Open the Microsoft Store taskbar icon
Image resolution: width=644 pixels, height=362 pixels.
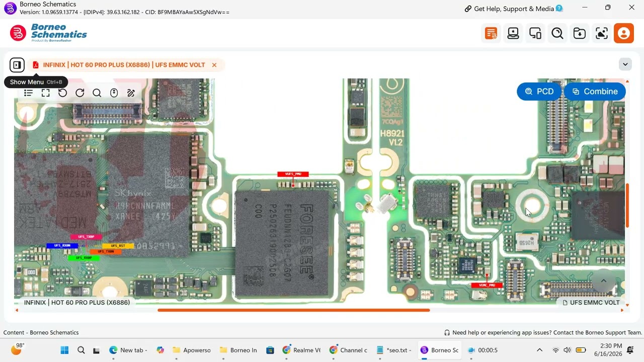(x=270, y=350)
